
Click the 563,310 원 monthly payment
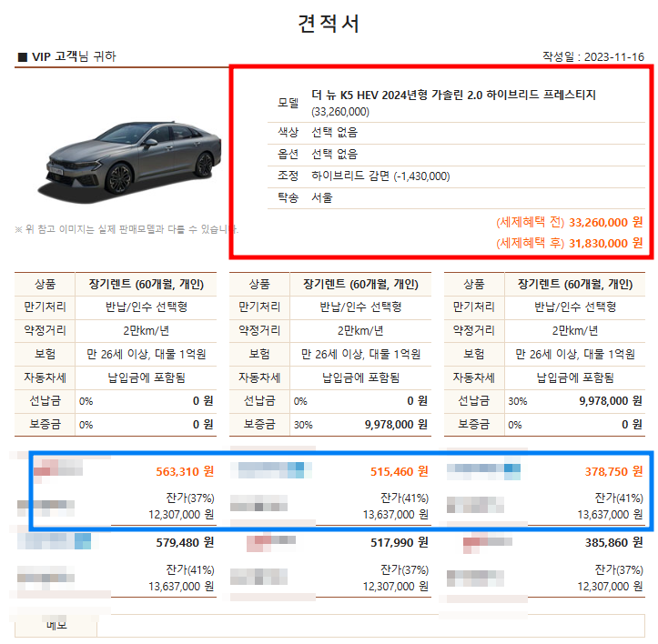tap(185, 471)
